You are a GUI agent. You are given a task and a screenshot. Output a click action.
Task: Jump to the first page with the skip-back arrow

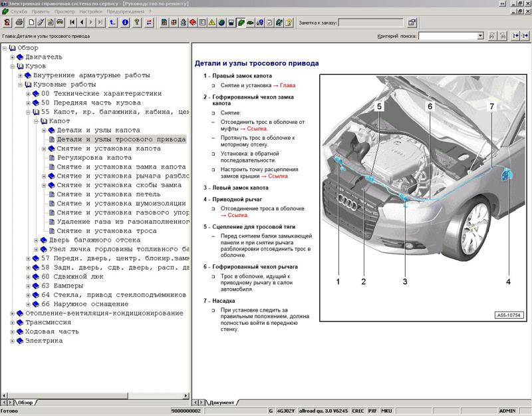click(x=72, y=23)
